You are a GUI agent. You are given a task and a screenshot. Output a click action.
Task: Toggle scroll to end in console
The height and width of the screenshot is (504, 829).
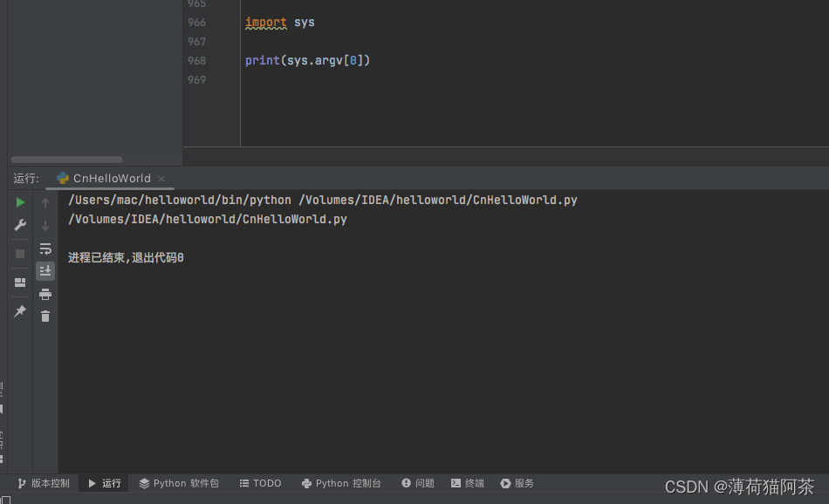click(x=45, y=270)
